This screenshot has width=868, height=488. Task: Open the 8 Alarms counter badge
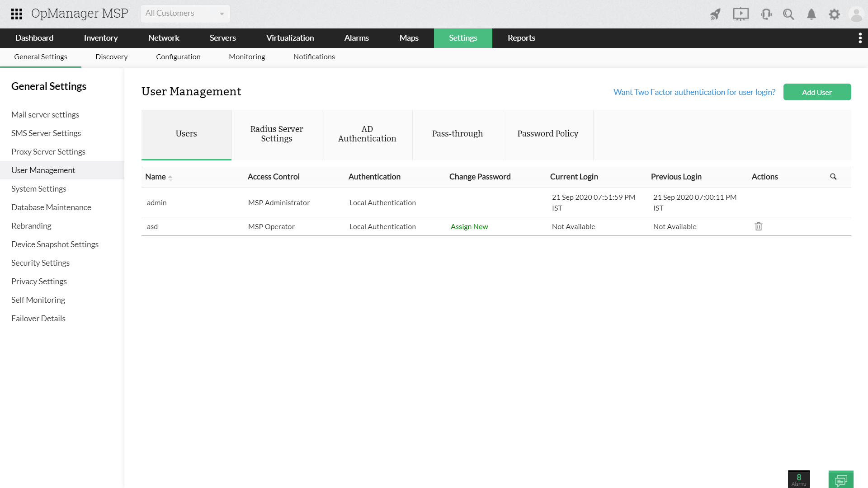click(x=799, y=479)
